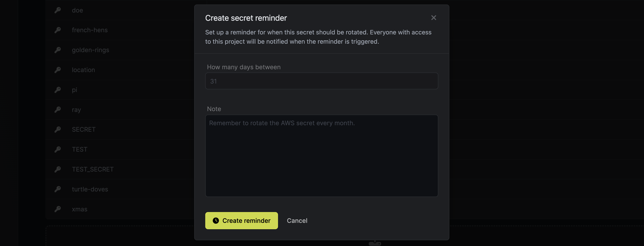Click the key icon beside xmas
Image resolution: width=644 pixels, height=246 pixels.
(58, 209)
